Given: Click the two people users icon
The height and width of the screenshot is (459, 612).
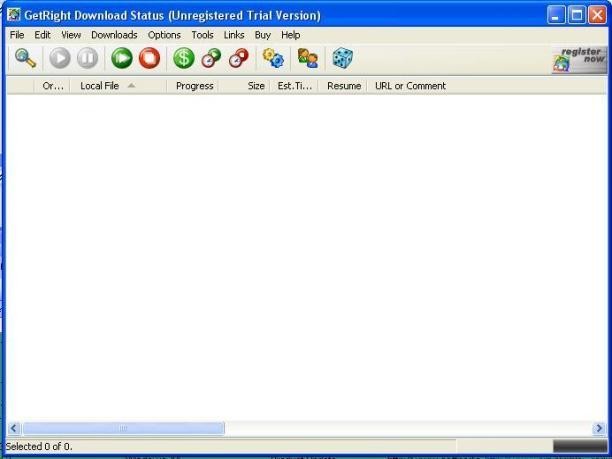Looking at the screenshot, I should click(308, 58).
